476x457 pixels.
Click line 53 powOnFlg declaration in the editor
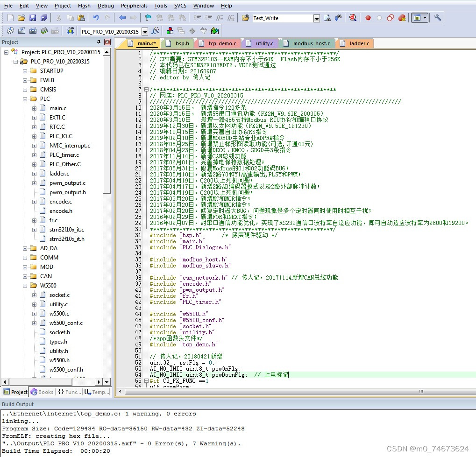(195, 369)
